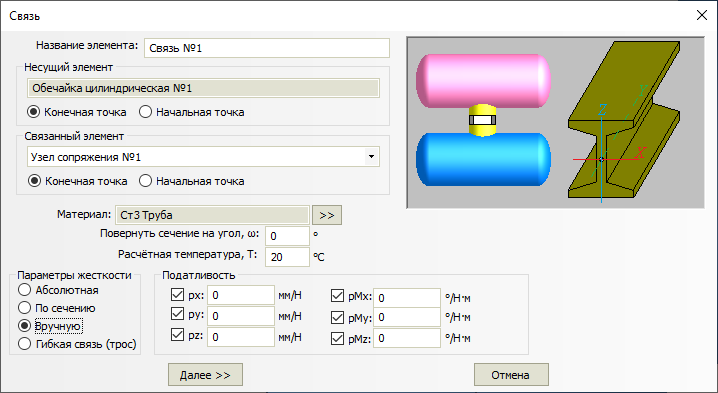Screen dimensions: 718x393
Task: Click the I-beam cross-section preview image
Action: (624, 121)
